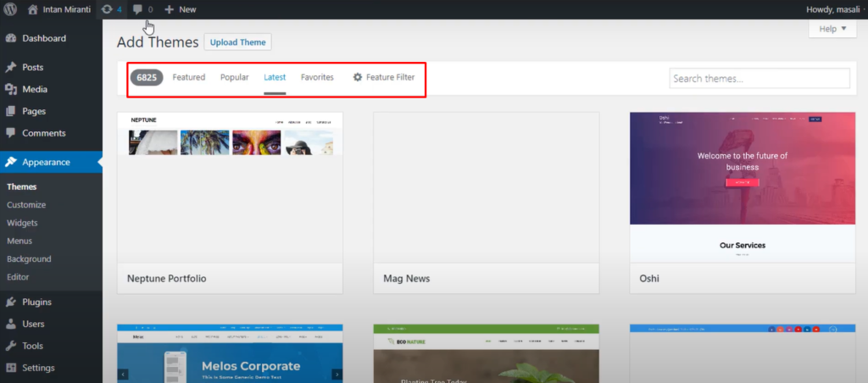Open Editor submenu item

(x=18, y=277)
